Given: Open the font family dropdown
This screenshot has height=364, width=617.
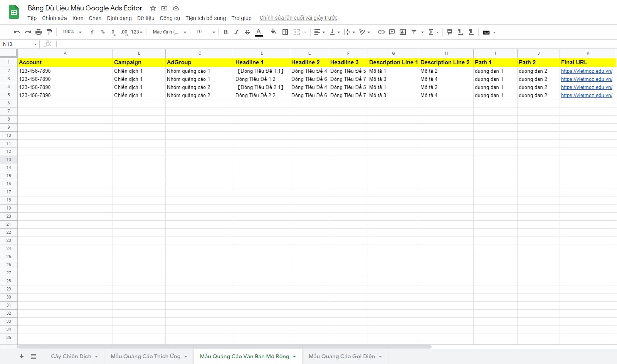Looking at the screenshot, I should click(169, 32).
